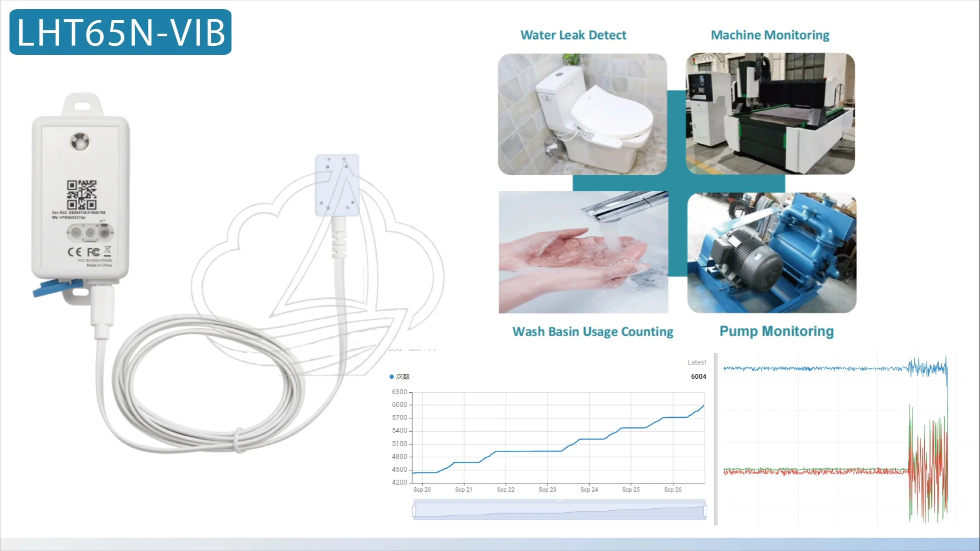The image size is (980, 551).
Task: Click the 6300 y-axis value
Action: coord(399,392)
